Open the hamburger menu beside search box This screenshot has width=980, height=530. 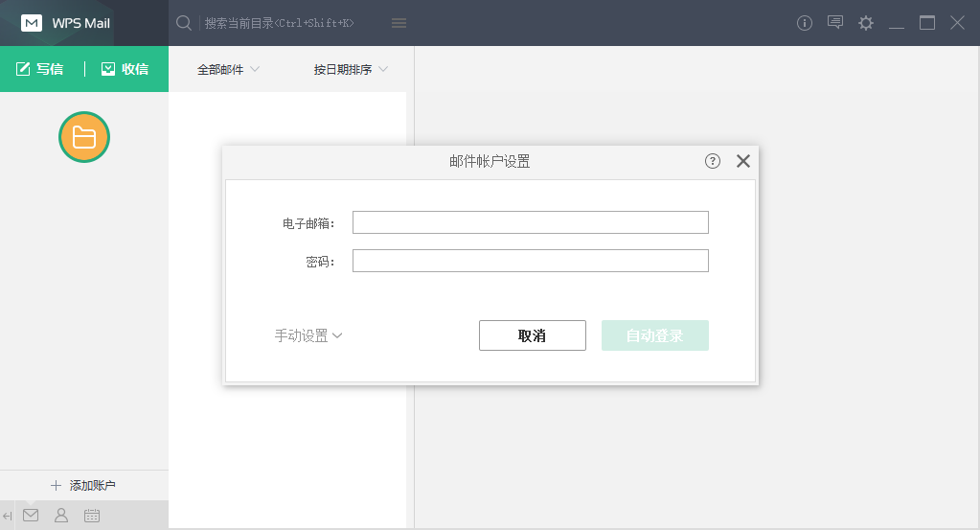pos(399,23)
